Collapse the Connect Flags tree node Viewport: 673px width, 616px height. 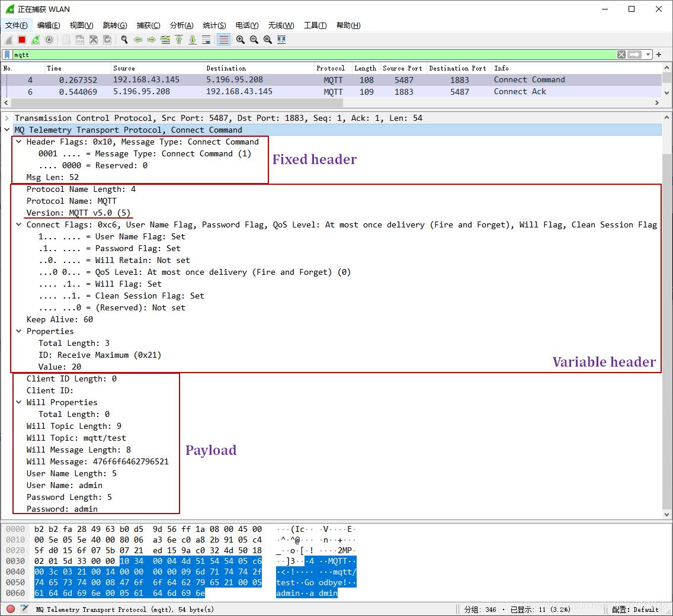click(x=19, y=224)
